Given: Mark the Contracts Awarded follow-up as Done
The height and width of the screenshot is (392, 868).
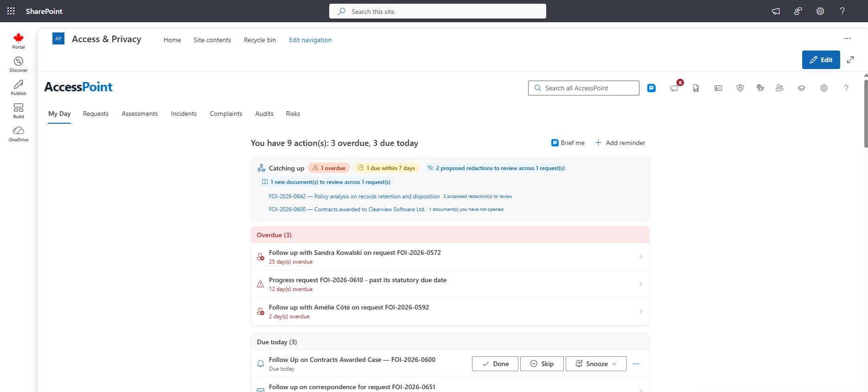Looking at the screenshot, I should (496, 364).
